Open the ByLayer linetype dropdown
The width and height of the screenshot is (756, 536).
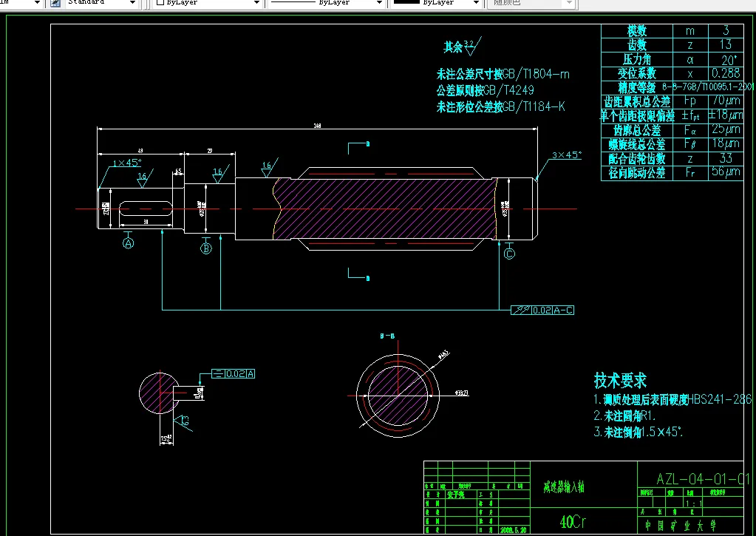coord(379,3)
